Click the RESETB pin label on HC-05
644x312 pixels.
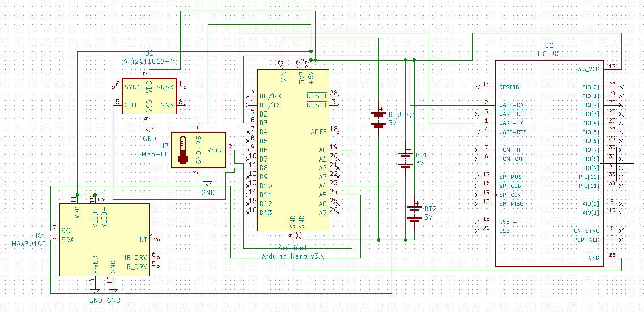click(509, 87)
